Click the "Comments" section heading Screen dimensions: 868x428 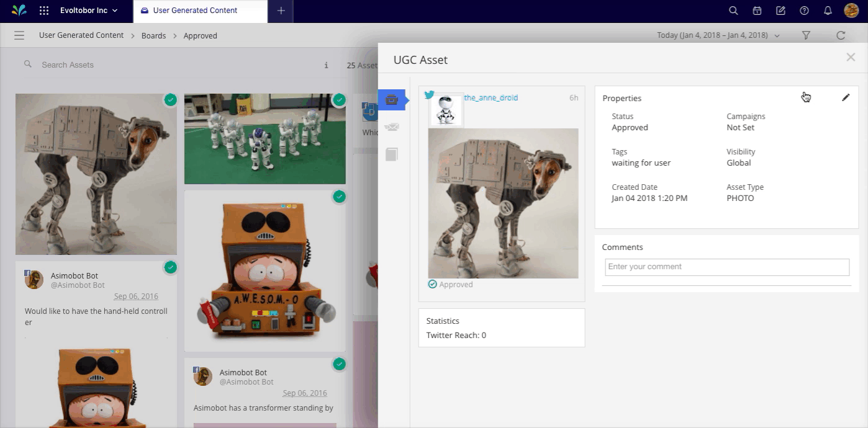[x=623, y=247]
